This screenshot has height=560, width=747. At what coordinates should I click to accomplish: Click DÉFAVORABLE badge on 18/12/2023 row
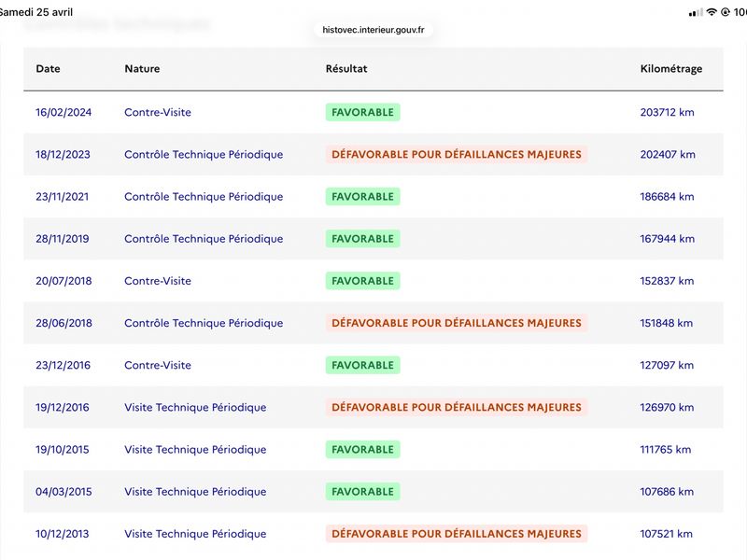tap(457, 154)
